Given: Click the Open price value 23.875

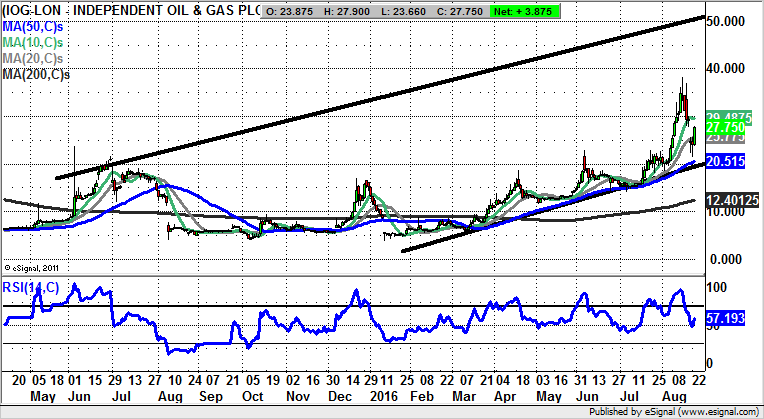Looking at the screenshot, I should (301, 11).
